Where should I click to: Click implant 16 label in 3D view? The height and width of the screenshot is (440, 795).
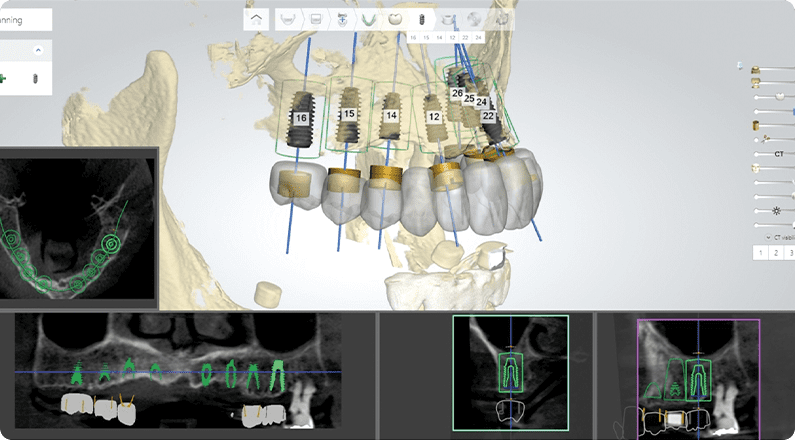point(300,118)
